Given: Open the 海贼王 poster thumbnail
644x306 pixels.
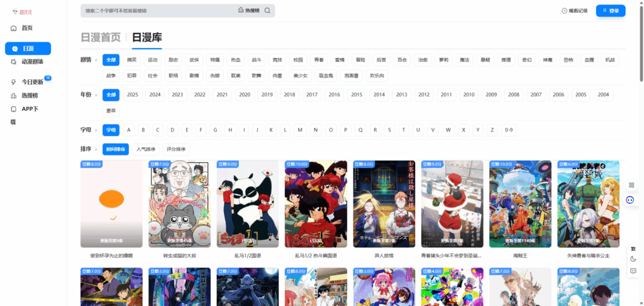Looking at the screenshot, I should [x=520, y=204].
